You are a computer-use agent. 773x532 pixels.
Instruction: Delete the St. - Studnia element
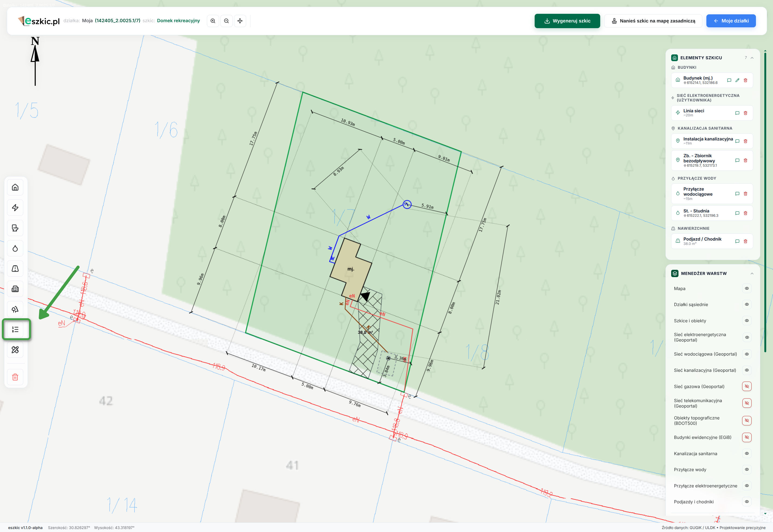(746, 213)
